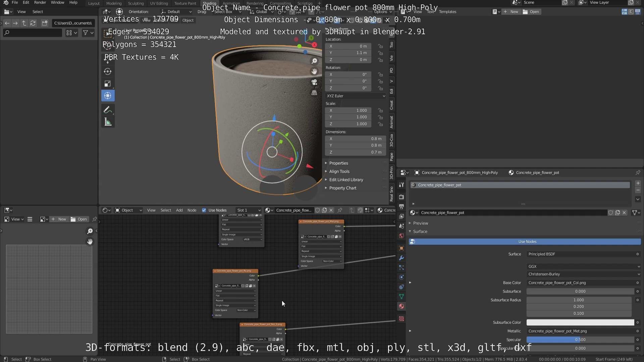The width and height of the screenshot is (644, 362).
Task: Activate the highlighted Transform tool
Action: pos(108,96)
